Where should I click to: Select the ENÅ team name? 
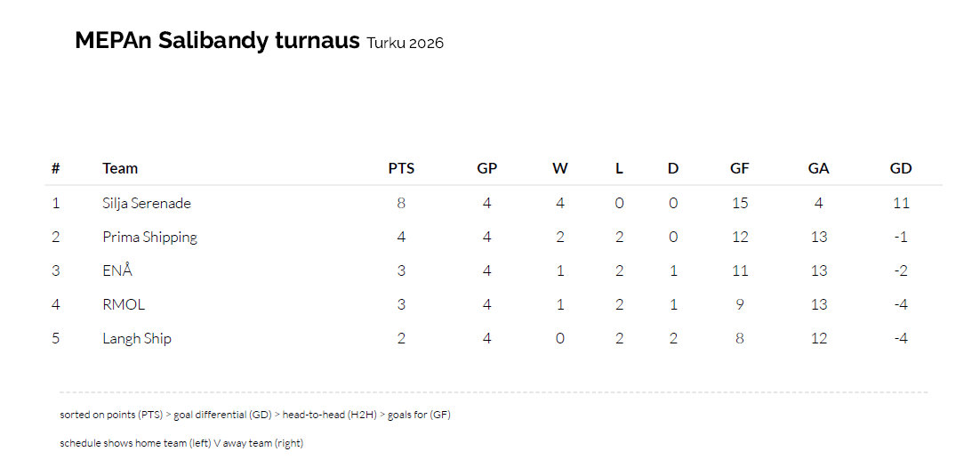click(117, 270)
